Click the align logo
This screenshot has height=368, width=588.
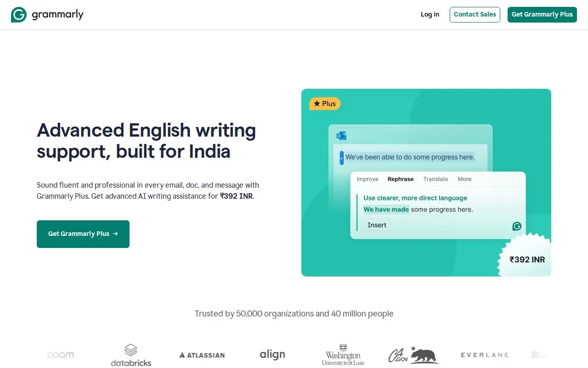272,355
